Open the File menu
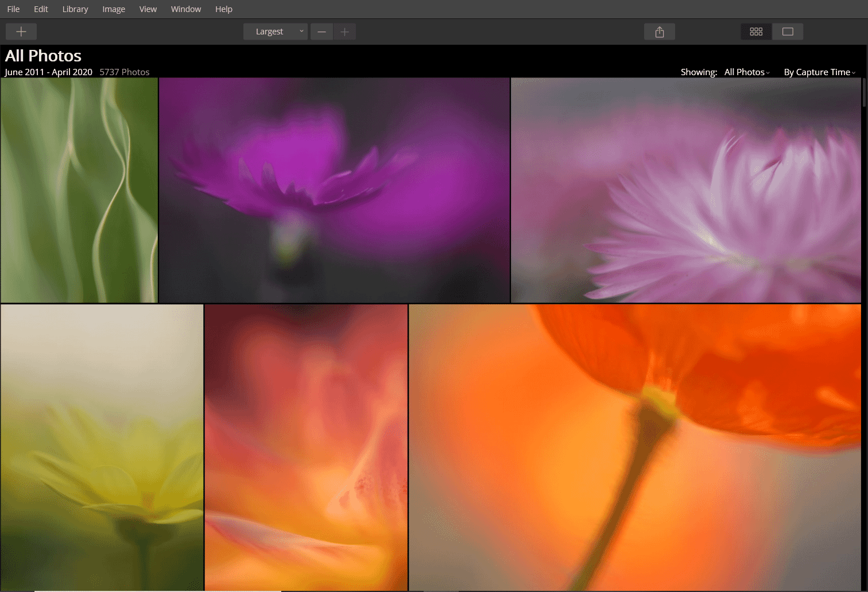Image resolution: width=868 pixels, height=592 pixels. tap(13, 9)
